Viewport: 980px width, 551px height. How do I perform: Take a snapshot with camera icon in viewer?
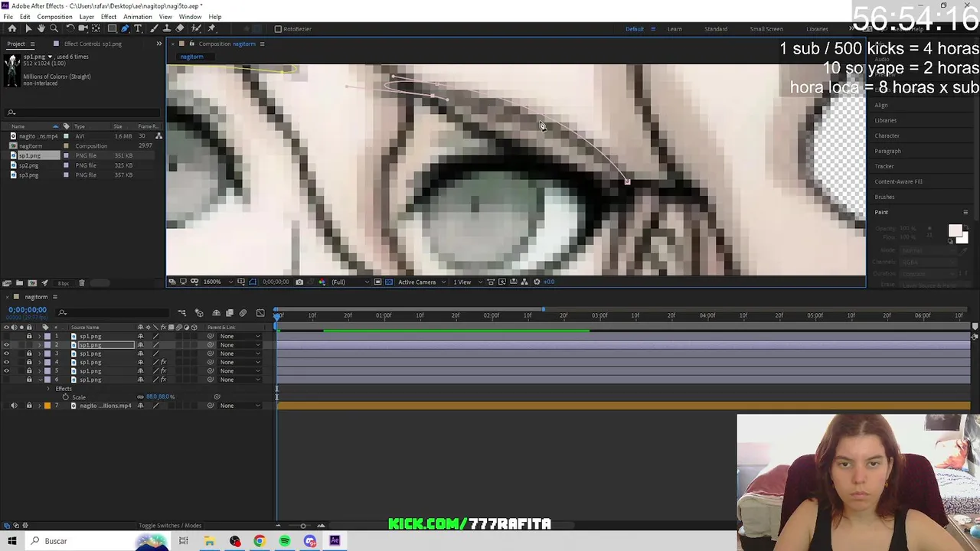tap(299, 282)
